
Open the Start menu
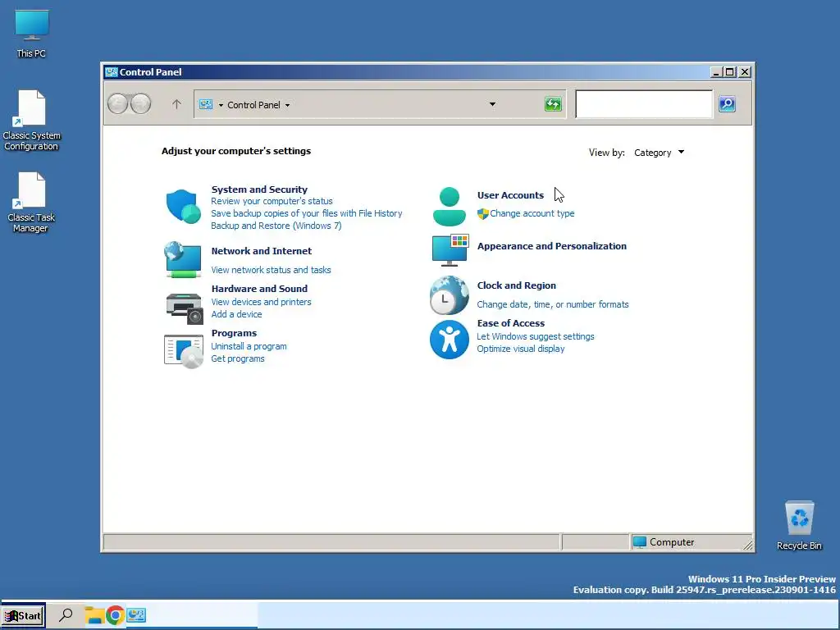[23, 615]
